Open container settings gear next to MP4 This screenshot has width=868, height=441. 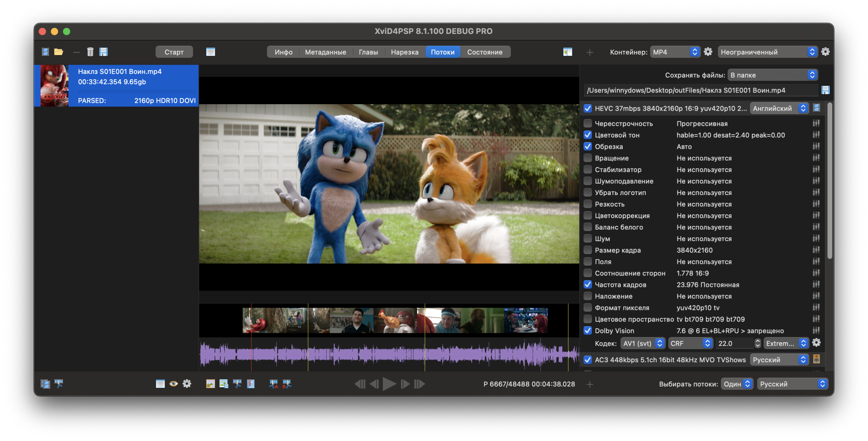click(x=708, y=52)
